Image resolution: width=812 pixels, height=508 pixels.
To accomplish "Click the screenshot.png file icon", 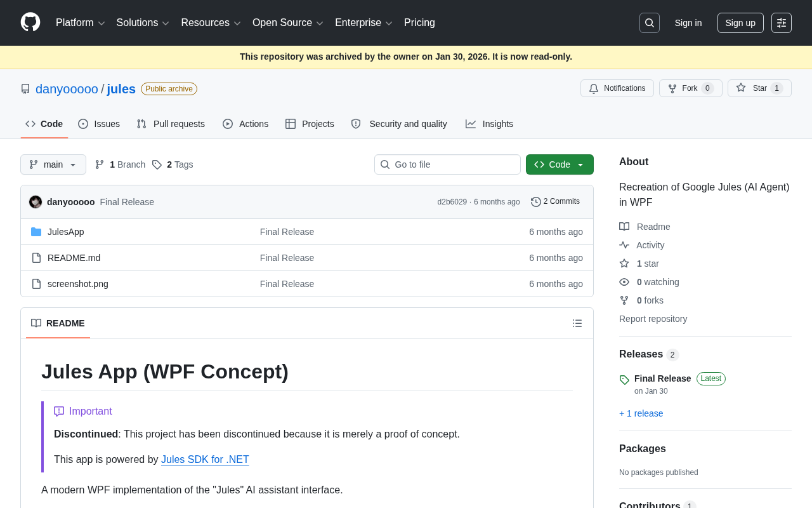I will tap(36, 284).
